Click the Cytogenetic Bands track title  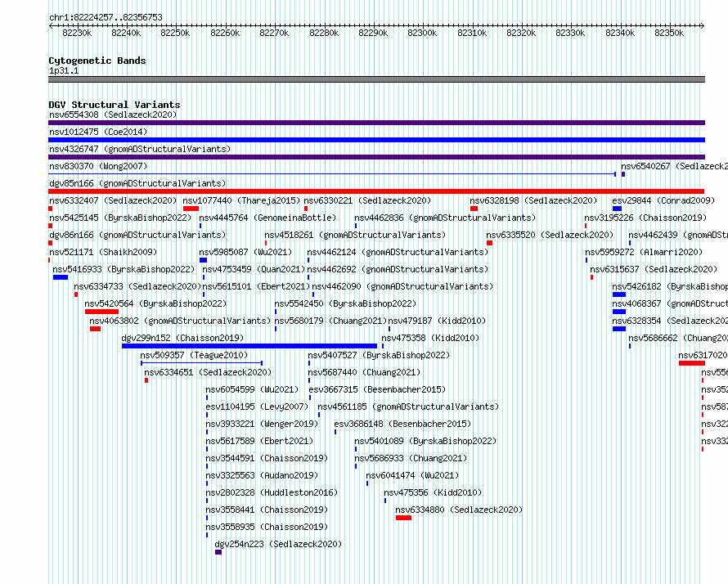click(x=97, y=61)
